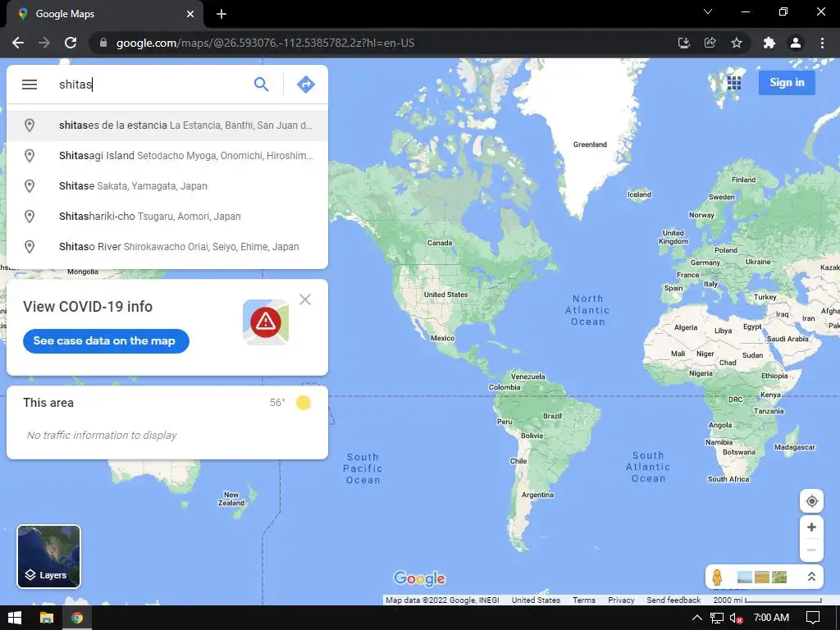The image size is (840, 630).
Task: Open the Windows Start menu
Action: click(15, 618)
